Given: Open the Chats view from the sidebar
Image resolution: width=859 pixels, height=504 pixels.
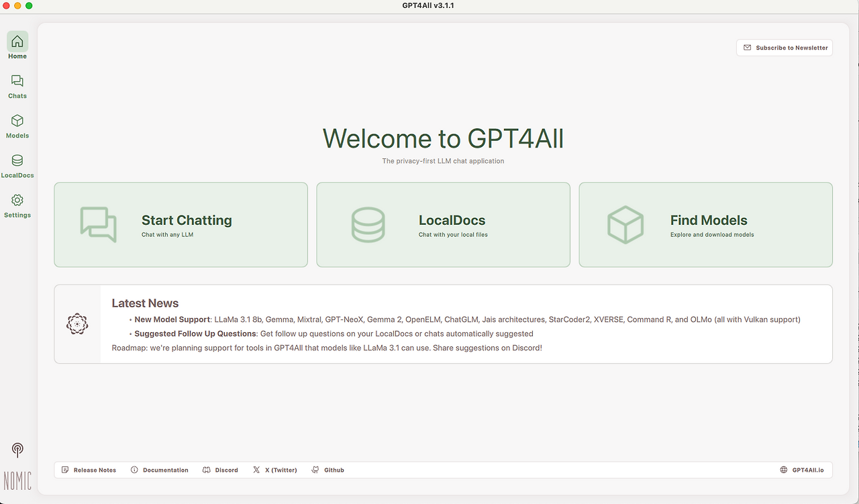Looking at the screenshot, I should click(17, 86).
